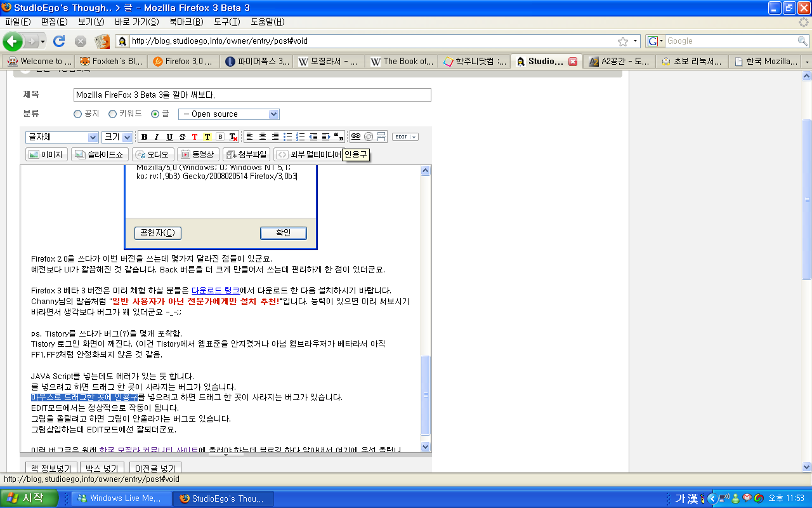Select the 키워드 radio button
The image size is (812, 508).
[112, 114]
